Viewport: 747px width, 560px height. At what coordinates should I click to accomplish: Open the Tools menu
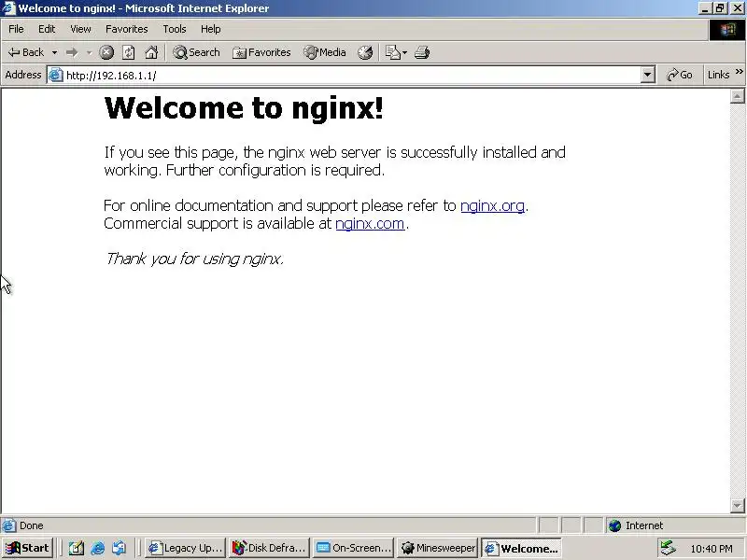[175, 29]
